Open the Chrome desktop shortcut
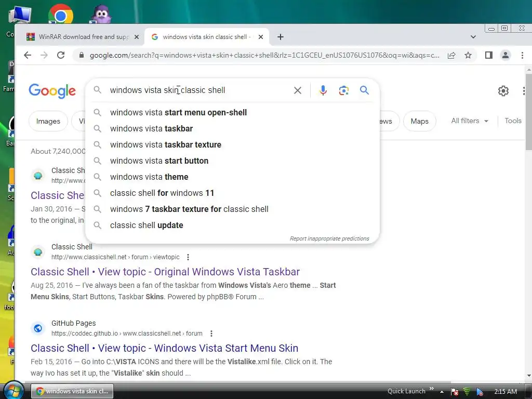532x399 pixels. click(60, 14)
